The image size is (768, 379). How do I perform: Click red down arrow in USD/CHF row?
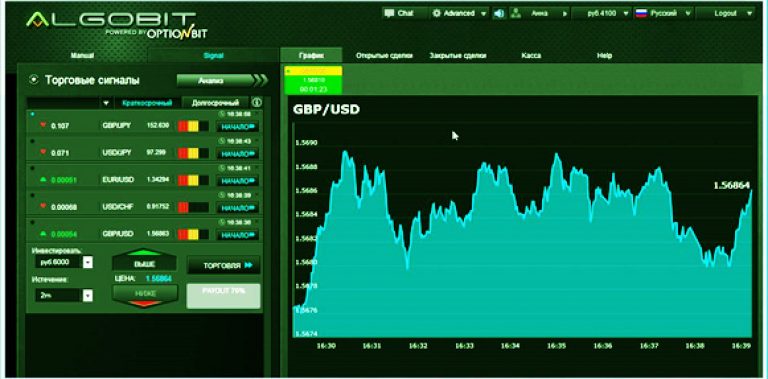[43, 207]
